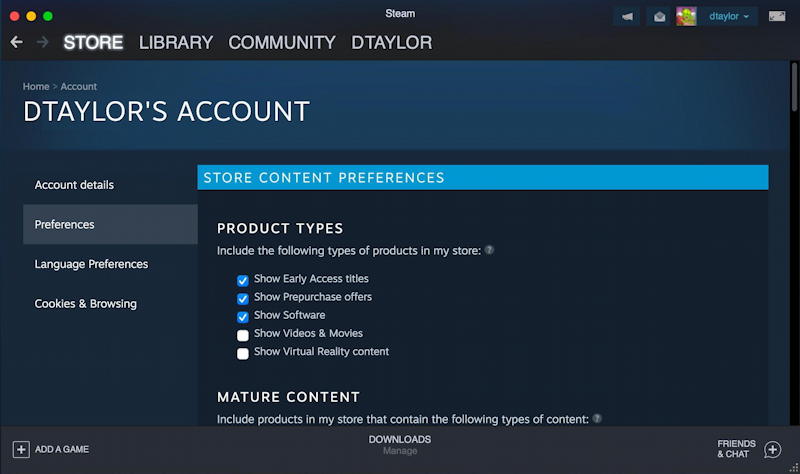Click the MATURE CONTENT heading
This screenshot has height=474, width=800.
click(x=288, y=397)
